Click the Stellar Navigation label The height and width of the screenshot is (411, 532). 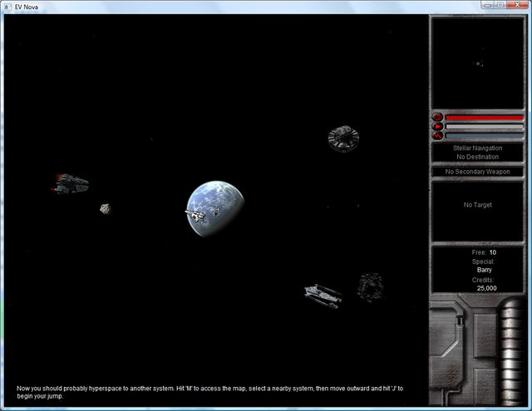coord(477,148)
